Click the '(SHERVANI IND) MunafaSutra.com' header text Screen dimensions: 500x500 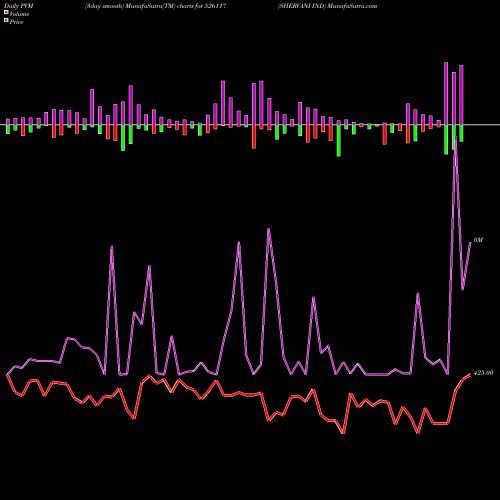[x=327, y=6]
